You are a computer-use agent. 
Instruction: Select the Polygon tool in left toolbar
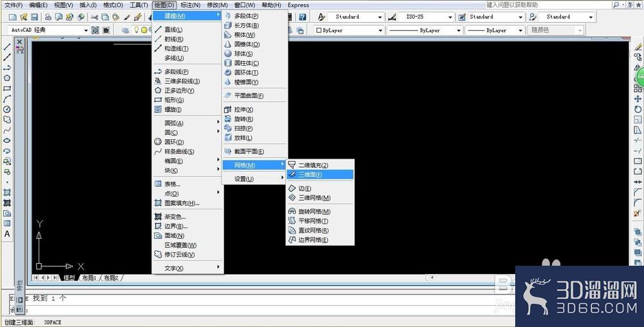tap(7, 78)
